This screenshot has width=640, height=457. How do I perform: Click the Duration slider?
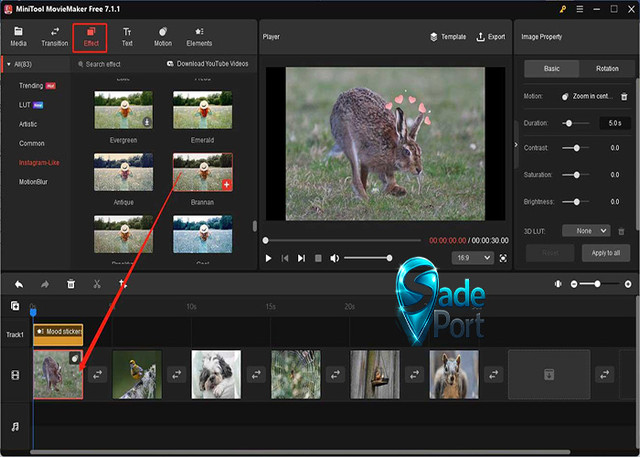pyautogui.click(x=576, y=123)
